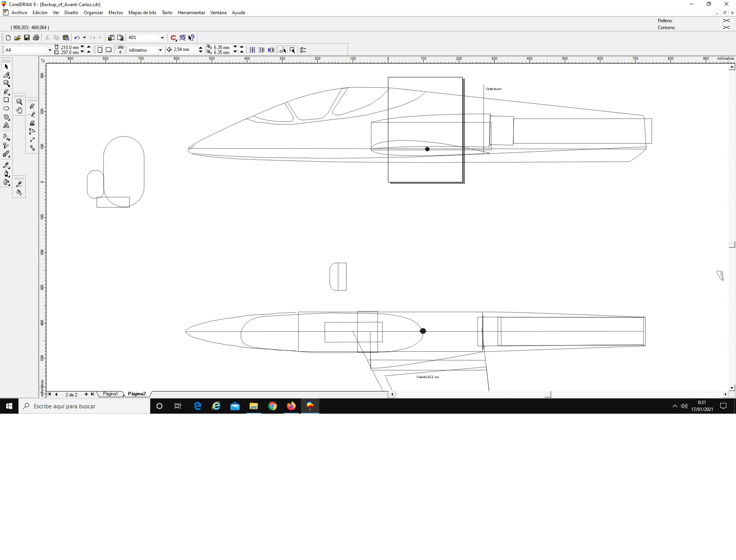The image size is (736, 560).
Task: Toggle snap to grid
Action: (x=252, y=50)
